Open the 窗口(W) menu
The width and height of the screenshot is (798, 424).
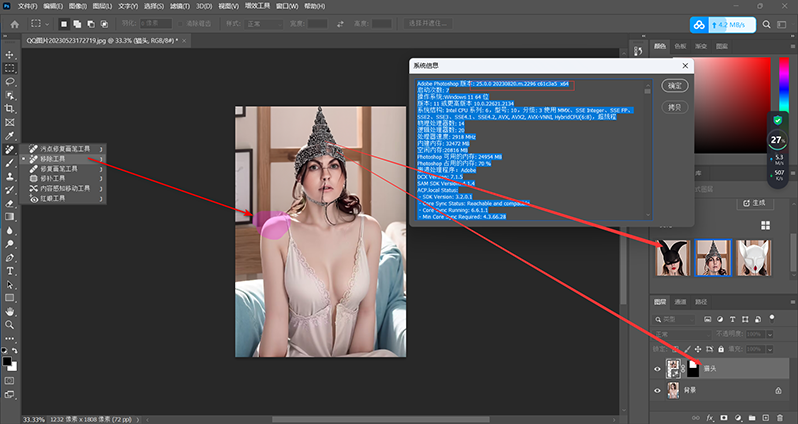[x=287, y=6]
